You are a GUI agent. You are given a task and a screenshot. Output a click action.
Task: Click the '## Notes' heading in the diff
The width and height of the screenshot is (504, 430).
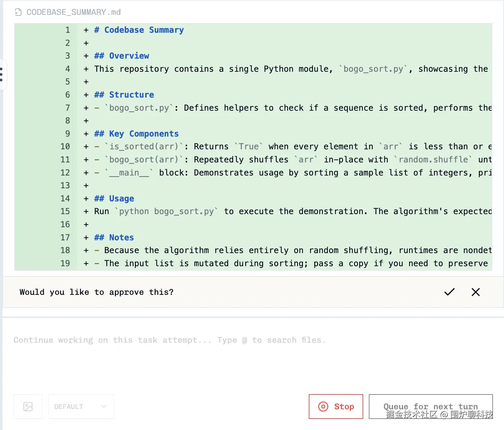tap(114, 238)
